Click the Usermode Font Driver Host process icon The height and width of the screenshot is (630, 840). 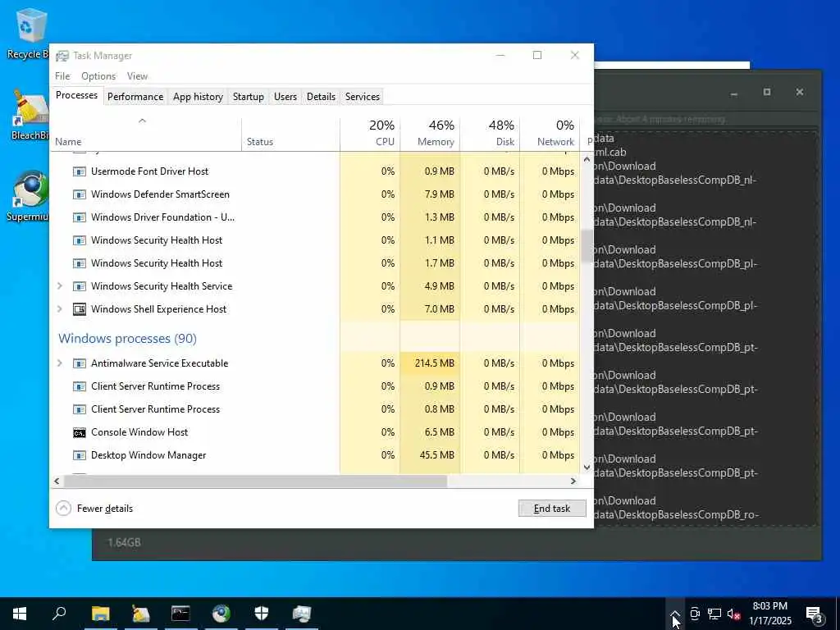point(80,171)
